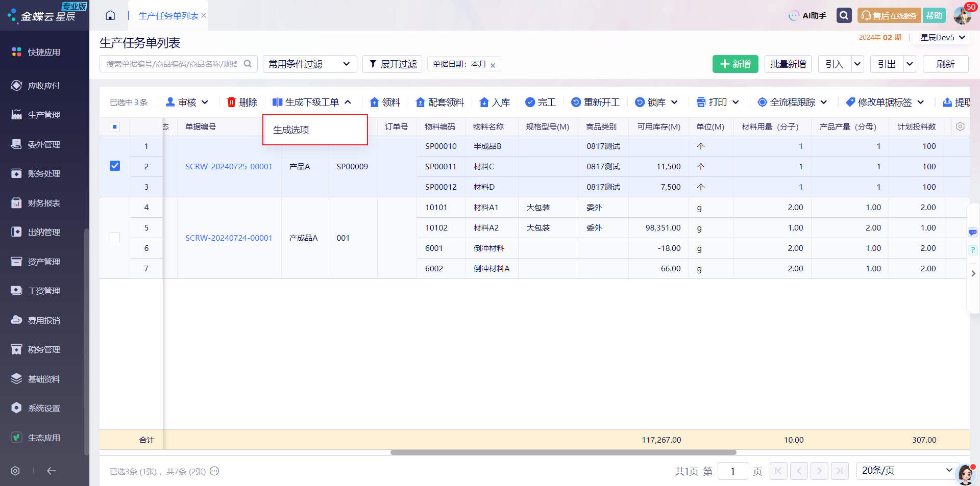The height and width of the screenshot is (486, 980).
Task: Open 引出 dropdown arrow
Action: (910, 64)
